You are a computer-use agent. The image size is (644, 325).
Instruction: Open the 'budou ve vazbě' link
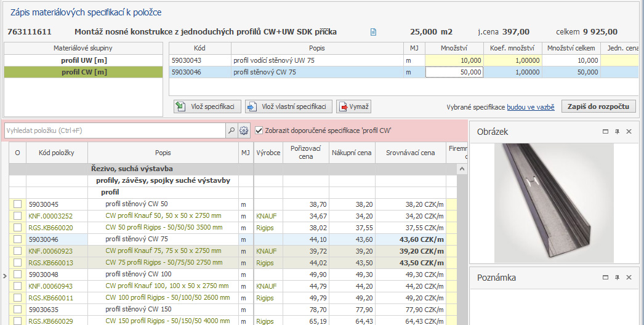(x=530, y=107)
